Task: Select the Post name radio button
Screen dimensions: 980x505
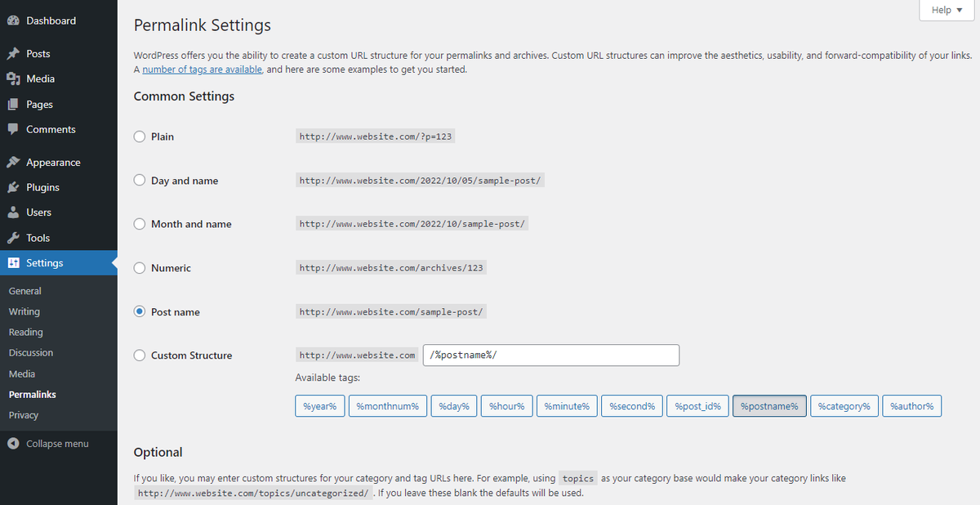Action: click(x=140, y=312)
